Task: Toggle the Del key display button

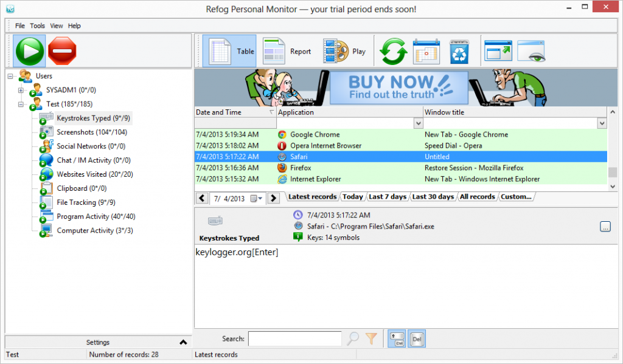Action: [x=417, y=339]
